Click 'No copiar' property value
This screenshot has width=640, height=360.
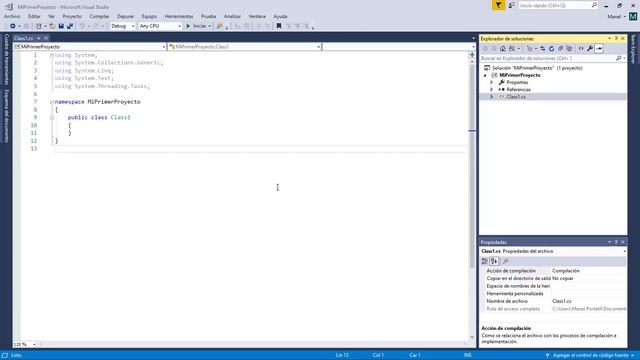pos(563,278)
